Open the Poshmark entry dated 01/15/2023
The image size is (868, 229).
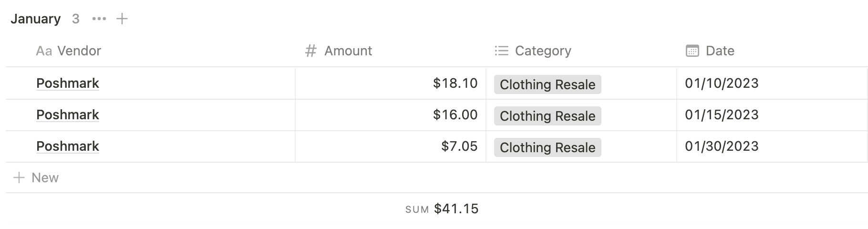pyautogui.click(x=68, y=115)
